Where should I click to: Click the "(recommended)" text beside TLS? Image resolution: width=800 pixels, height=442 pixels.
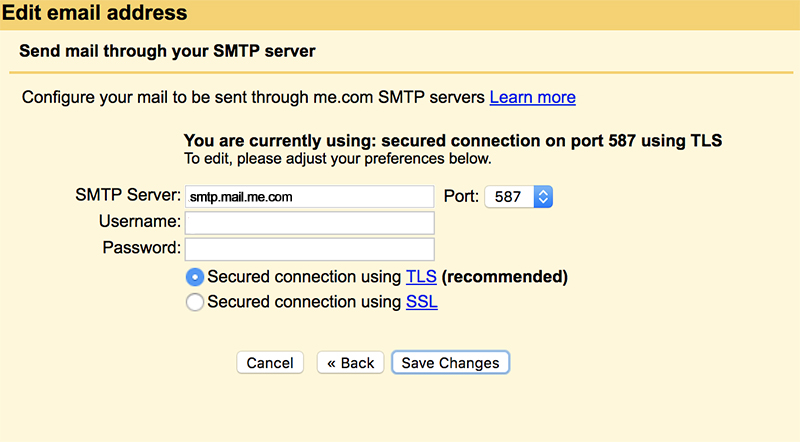coord(505,277)
